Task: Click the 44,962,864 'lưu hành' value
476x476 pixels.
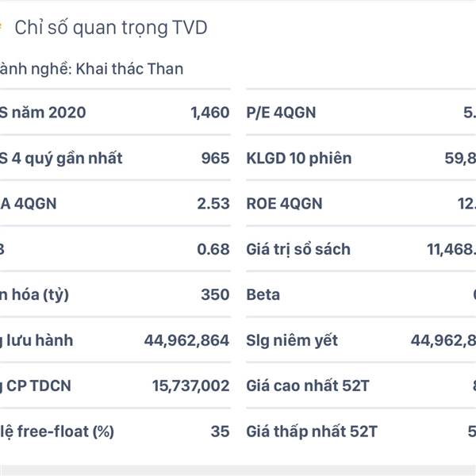Action: (186, 340)
